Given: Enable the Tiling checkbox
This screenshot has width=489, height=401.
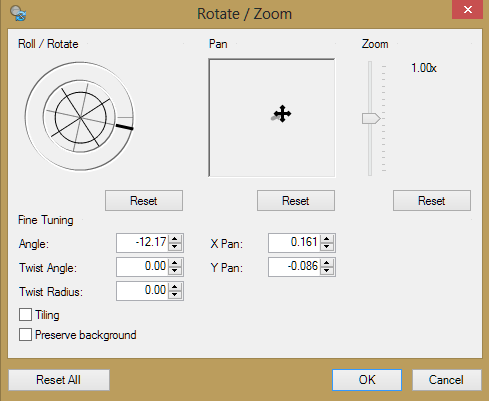Looking at the screenshot, I should 25,314.
